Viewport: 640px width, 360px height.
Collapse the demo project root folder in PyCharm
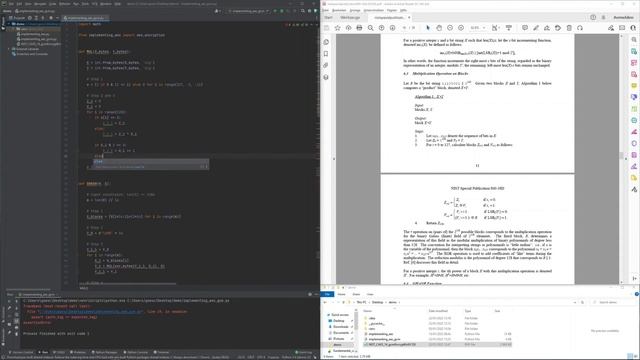pos(9,24)
